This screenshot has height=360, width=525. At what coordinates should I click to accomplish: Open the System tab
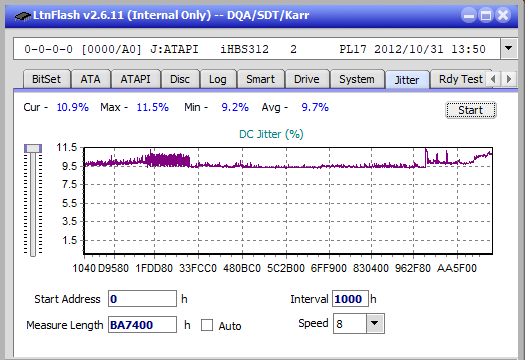(x=357, y=79)
